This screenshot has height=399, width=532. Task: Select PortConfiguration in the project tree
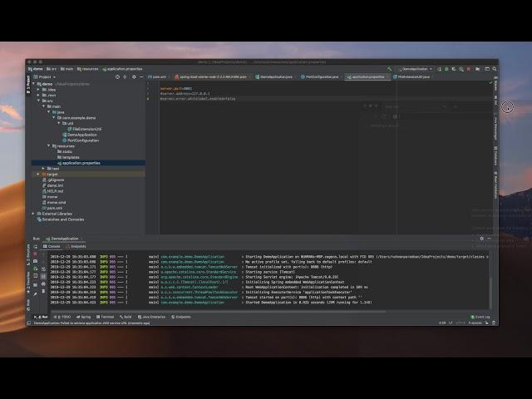[81, 140]
